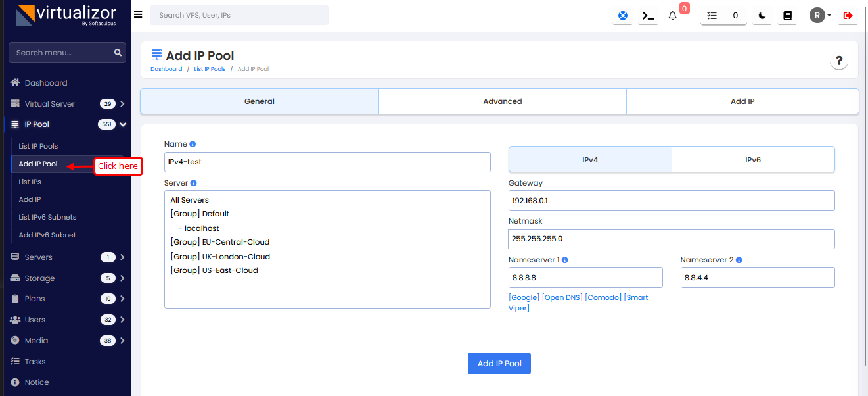Click the red logout icon

(x=848, y=16)
